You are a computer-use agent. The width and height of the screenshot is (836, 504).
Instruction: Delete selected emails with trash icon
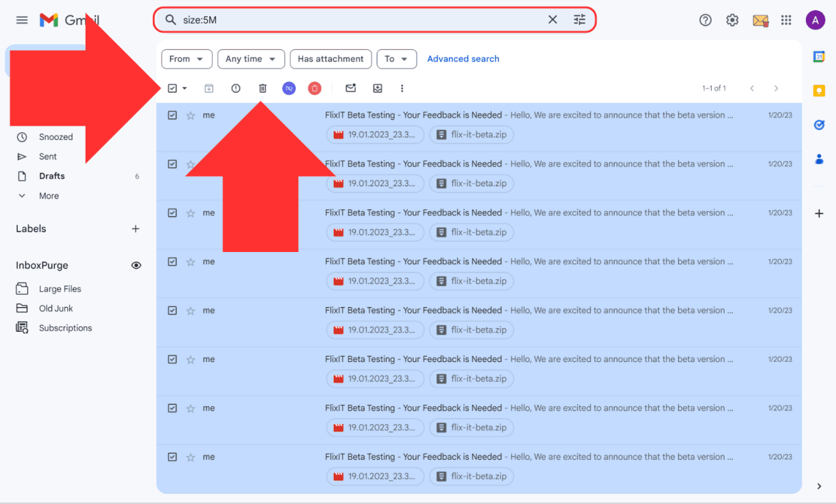pyautogui.click(x=262, y=88)
